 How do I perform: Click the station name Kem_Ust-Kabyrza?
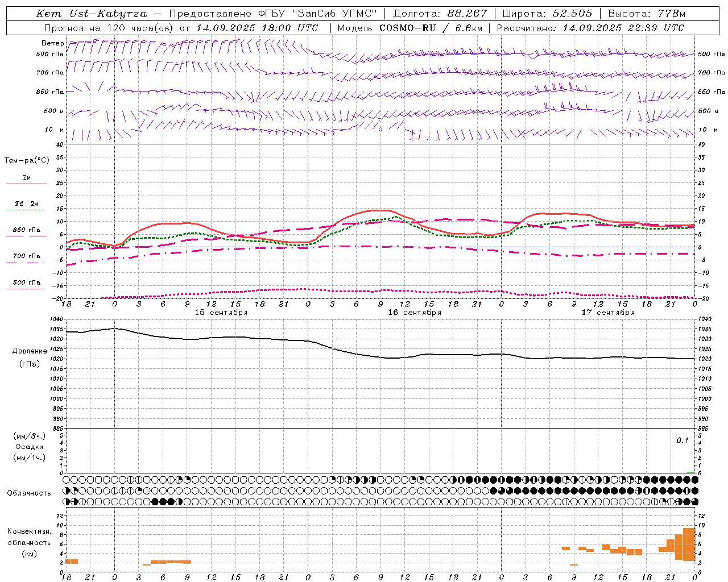[x=92, y=14]
